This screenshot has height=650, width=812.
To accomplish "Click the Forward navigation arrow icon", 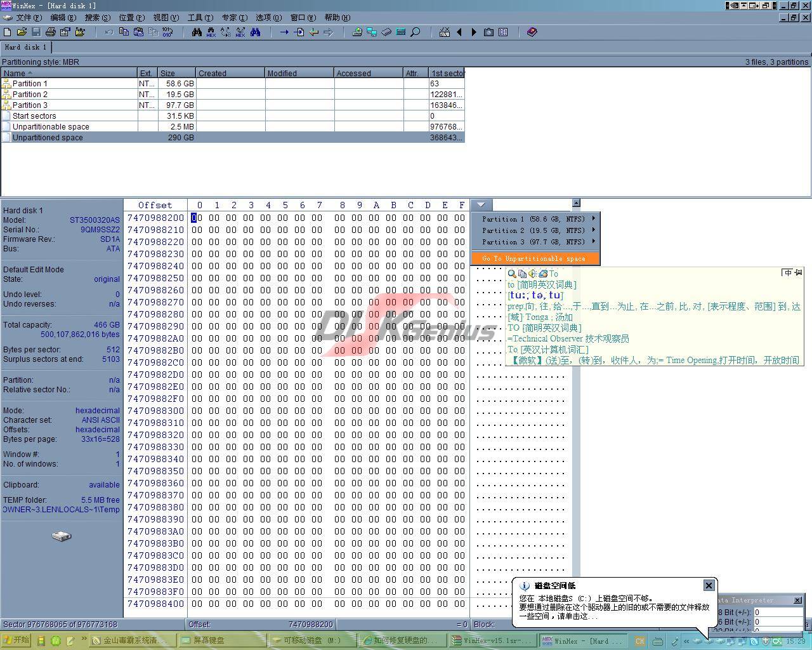I will pyautogui.click(x=328, y=32).
